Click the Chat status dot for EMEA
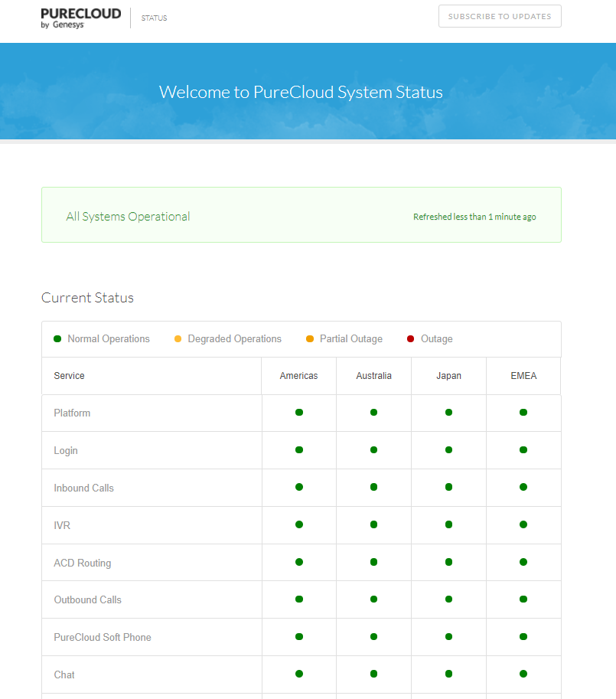This screenshot has height=699, width=616. pyautogui.click(x=523, y=674)
